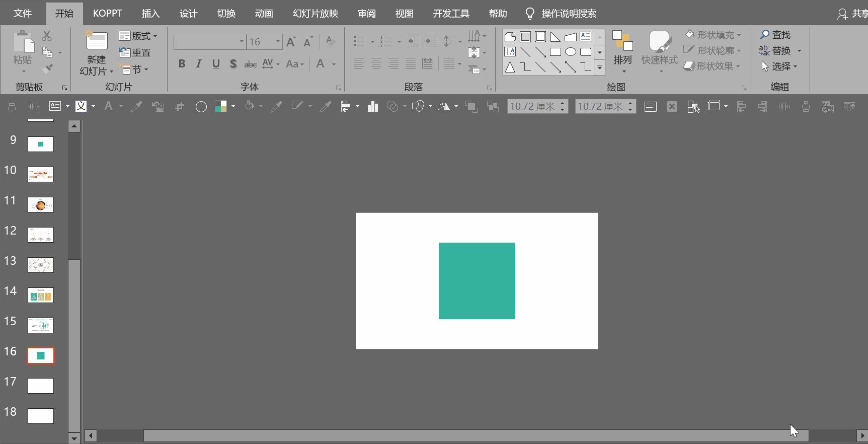This screenshot has width=868, height=444.
Task: Click the text shadow S icon
Action: tap(233, 64)
